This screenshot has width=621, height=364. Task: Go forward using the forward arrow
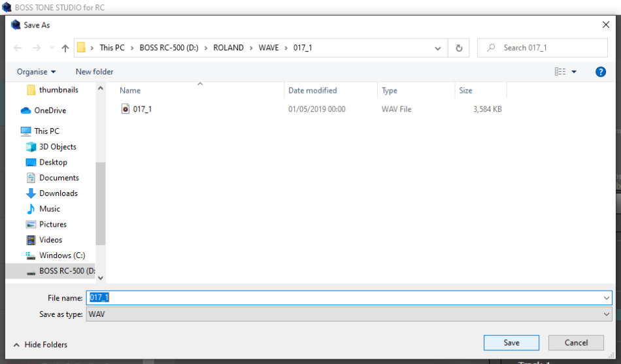[x=37, y=48]
